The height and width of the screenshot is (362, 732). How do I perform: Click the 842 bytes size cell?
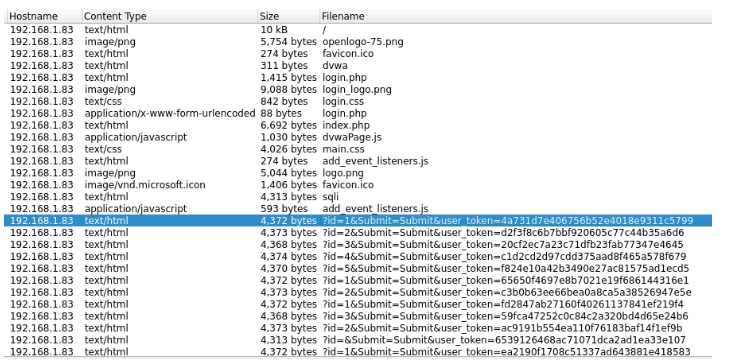click(284, 101)
